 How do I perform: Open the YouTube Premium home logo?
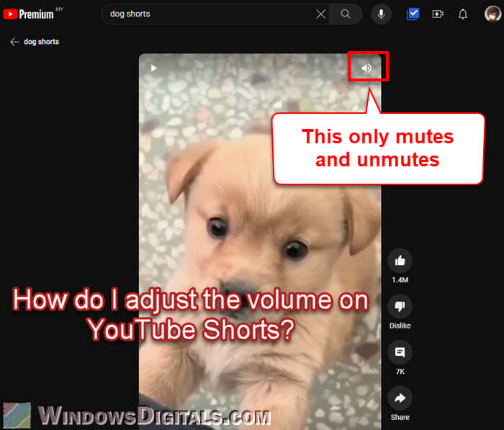click(x=28, y=14)
